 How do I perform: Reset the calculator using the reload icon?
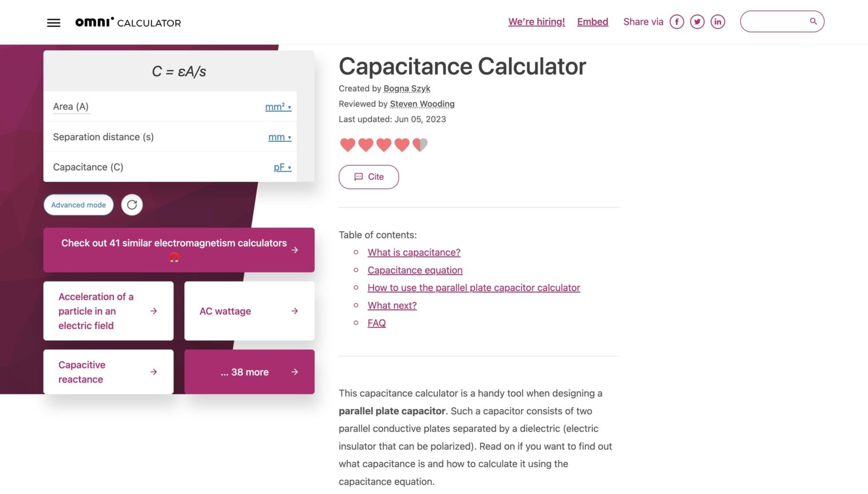point(132,205)
